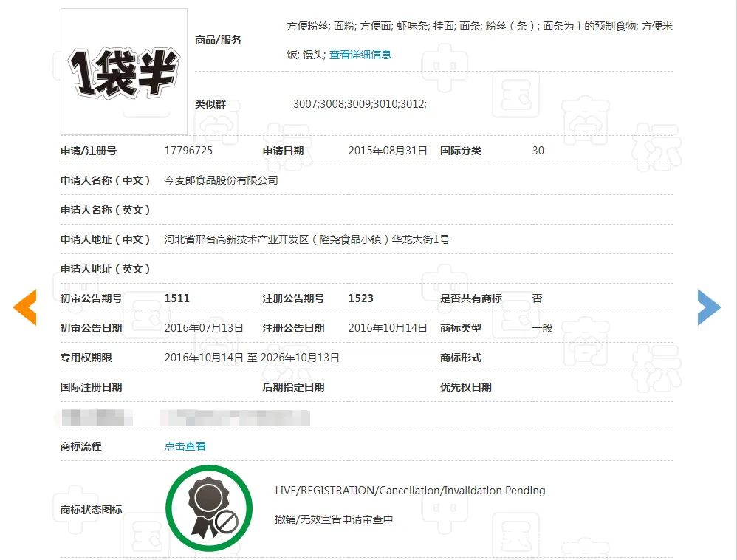The width and height of the screenshot is (737, 560).
Task: Click the 商标类型 label
Action: [x=461, y=328]
